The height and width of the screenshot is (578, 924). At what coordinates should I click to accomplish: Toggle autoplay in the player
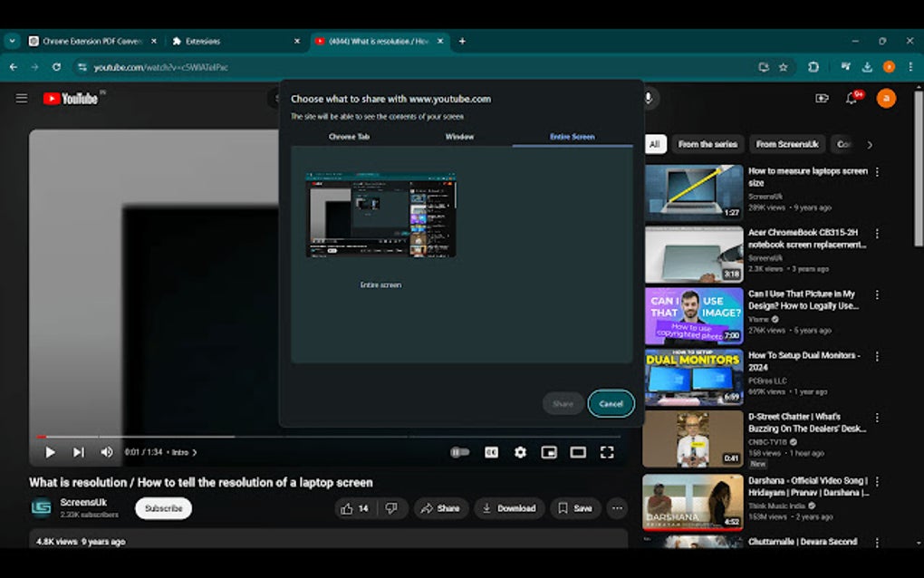click(460, 451)
